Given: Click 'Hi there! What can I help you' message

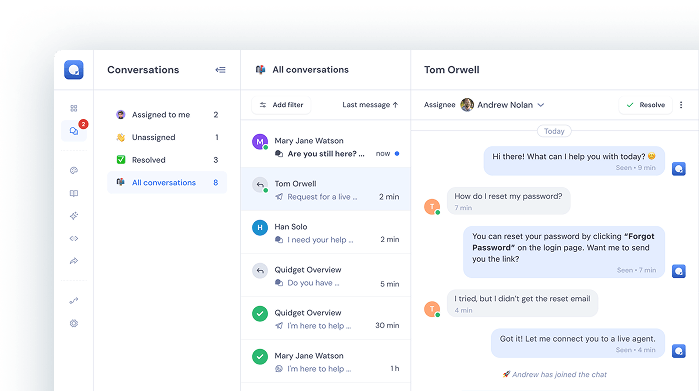Looking at the screenshot, I should click(574, 161).
